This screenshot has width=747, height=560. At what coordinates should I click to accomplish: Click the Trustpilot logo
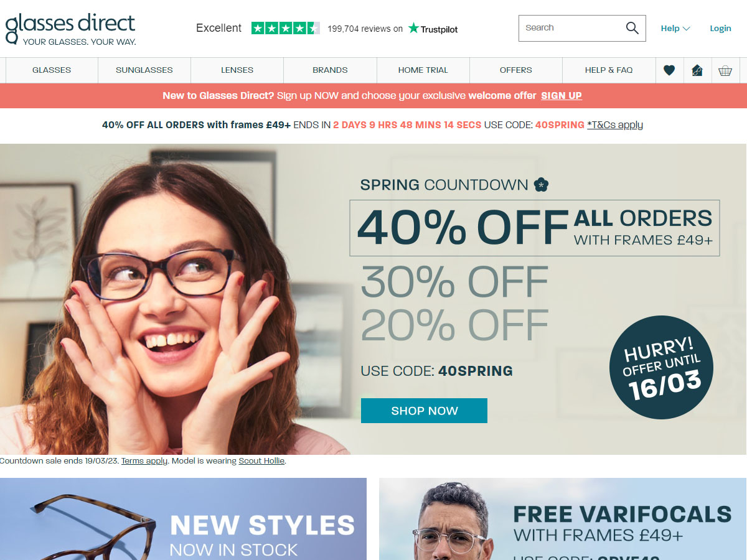pos(433,29)
